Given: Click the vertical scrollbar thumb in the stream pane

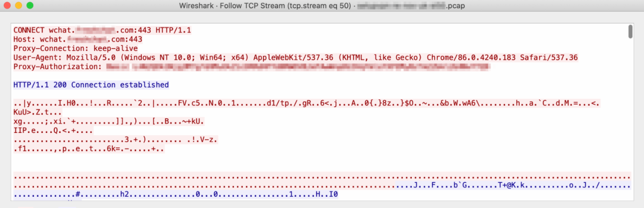Looking at the screenshot, I should coord(630,32).
